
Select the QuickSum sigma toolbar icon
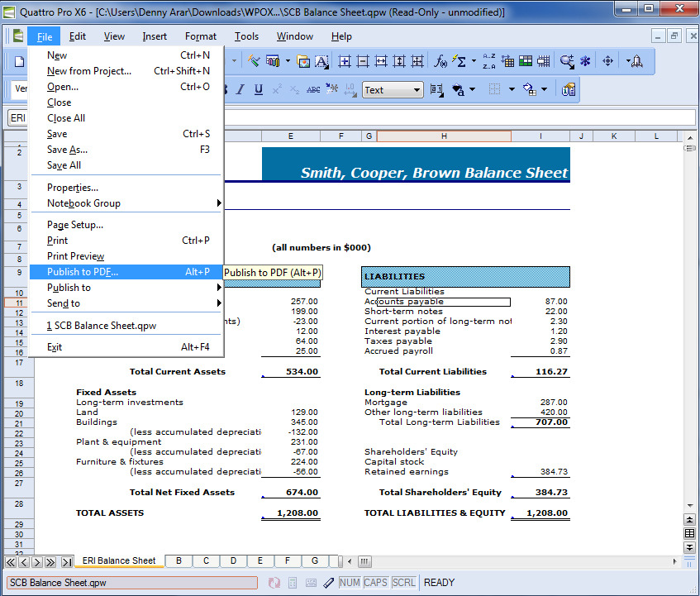(461, 61)
